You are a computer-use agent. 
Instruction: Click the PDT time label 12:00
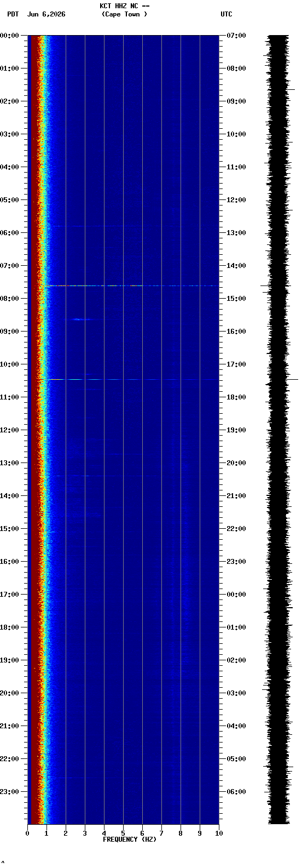(10, 430)
